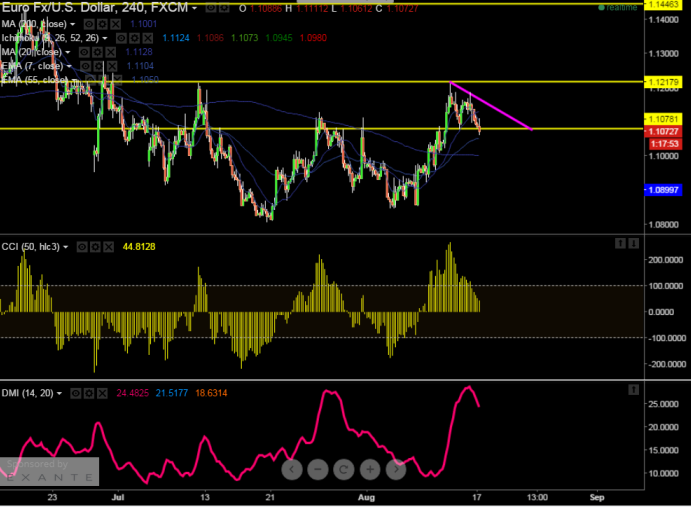Expand Euro Fx/U.S. Dollar title dropdown arrow

[x=194, y=8]
